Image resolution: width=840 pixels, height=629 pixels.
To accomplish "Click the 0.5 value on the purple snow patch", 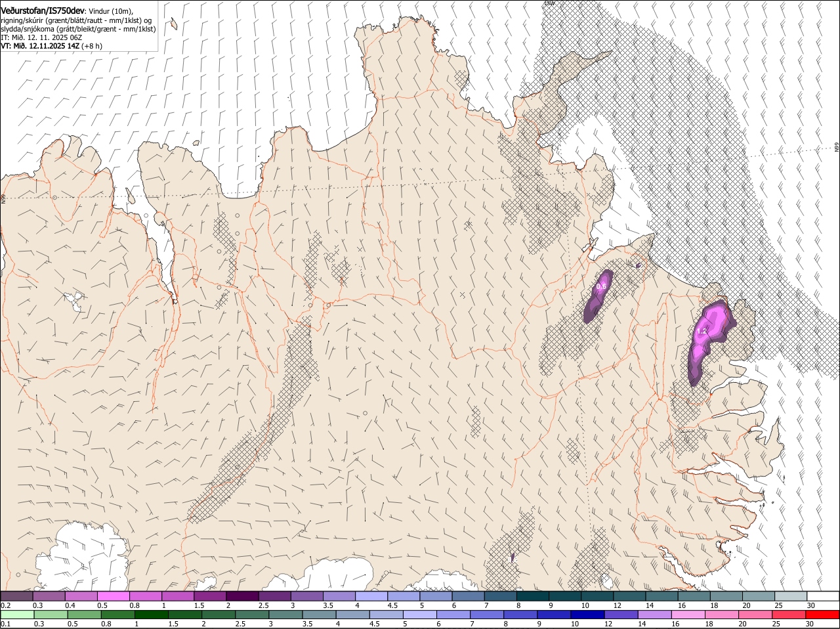I will pyautogui.click(x=601, y=286).
